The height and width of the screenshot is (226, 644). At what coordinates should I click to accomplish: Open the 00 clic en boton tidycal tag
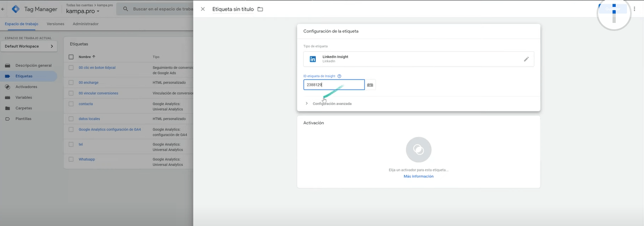(97, 68)
